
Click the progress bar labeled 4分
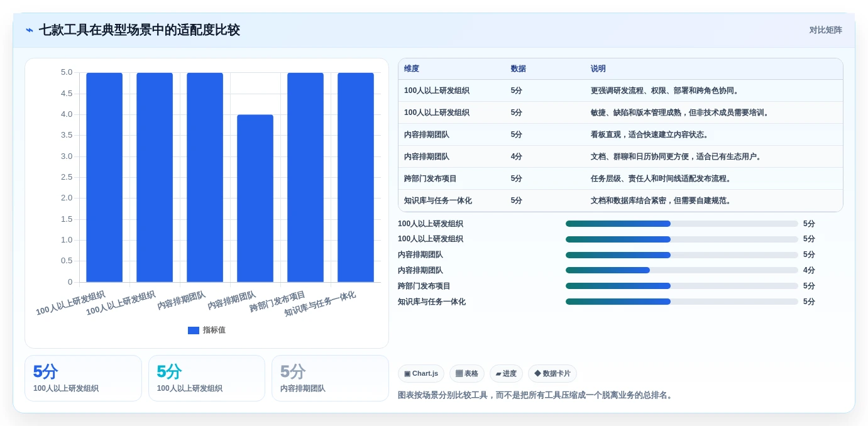pyautogui.click(x=682, y=270)
